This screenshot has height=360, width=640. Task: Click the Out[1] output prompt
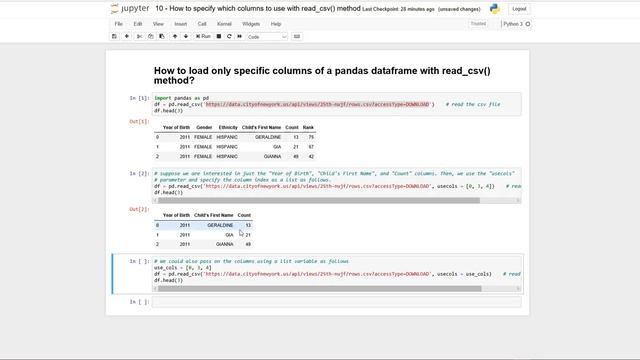click(x=139, y=121)
